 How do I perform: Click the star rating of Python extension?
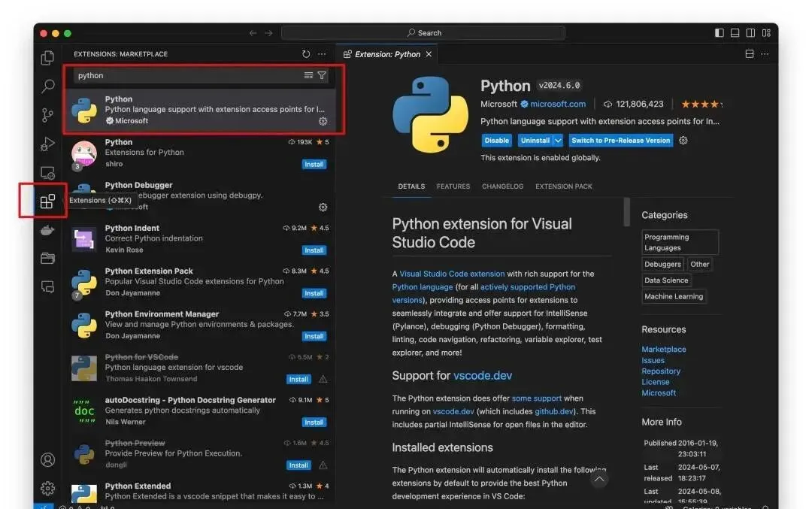(701, 104)
